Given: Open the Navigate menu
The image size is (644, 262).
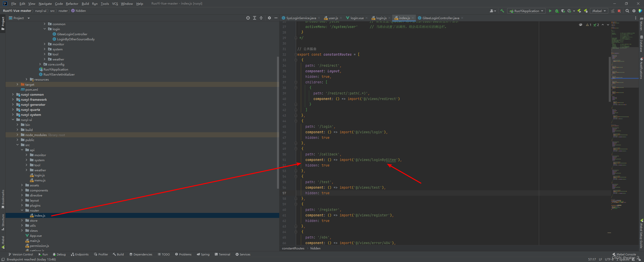Looking at the screenshot, I should [45, 4].
